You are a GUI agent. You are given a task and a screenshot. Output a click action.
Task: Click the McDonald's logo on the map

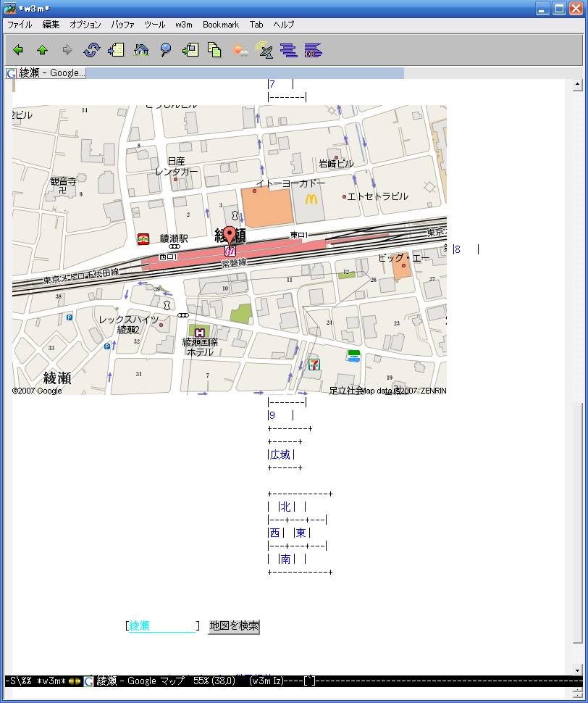pos(311,199)
